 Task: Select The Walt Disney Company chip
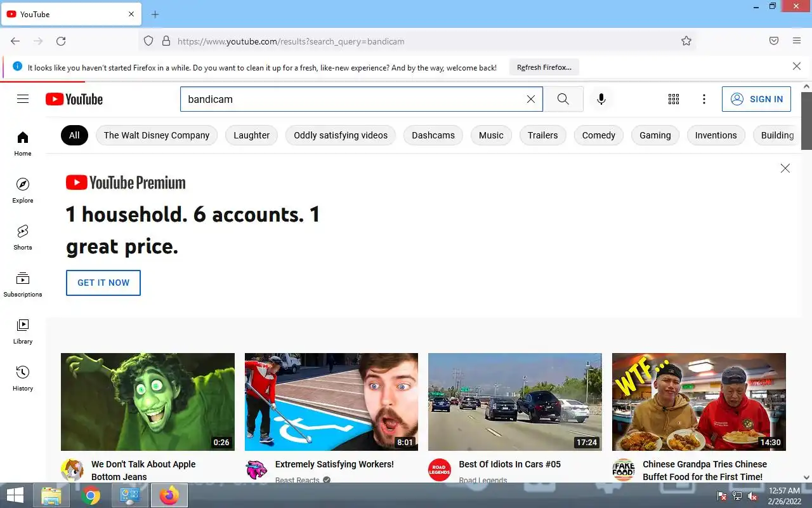coord(157,135)
